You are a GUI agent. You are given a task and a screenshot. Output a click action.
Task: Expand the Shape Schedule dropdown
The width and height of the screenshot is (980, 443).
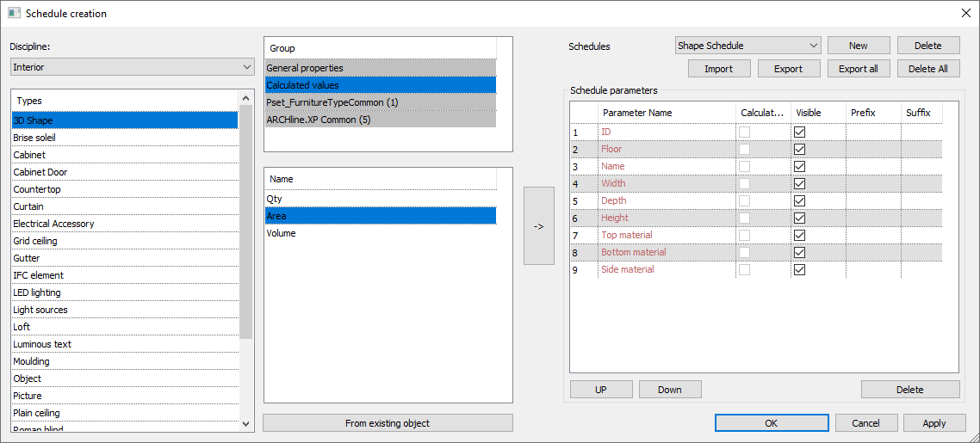point(747,46)
